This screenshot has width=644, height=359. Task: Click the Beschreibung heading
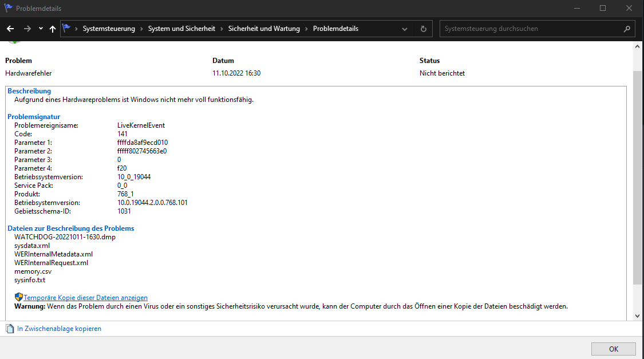tap(29, 91)
